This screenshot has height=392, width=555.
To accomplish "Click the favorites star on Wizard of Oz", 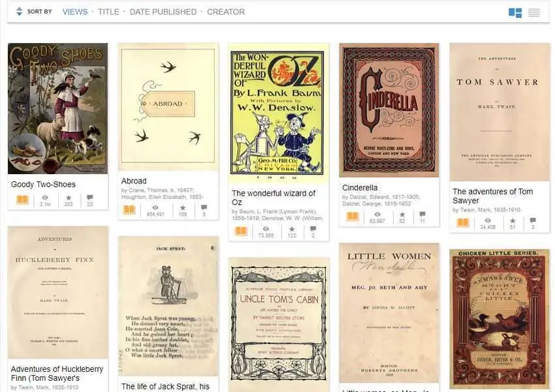I will 292,229.
